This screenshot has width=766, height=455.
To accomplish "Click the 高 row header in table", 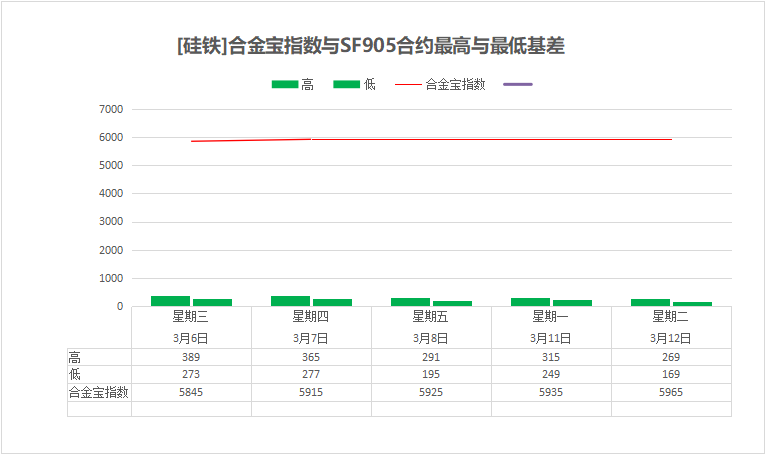I will 74,357.
